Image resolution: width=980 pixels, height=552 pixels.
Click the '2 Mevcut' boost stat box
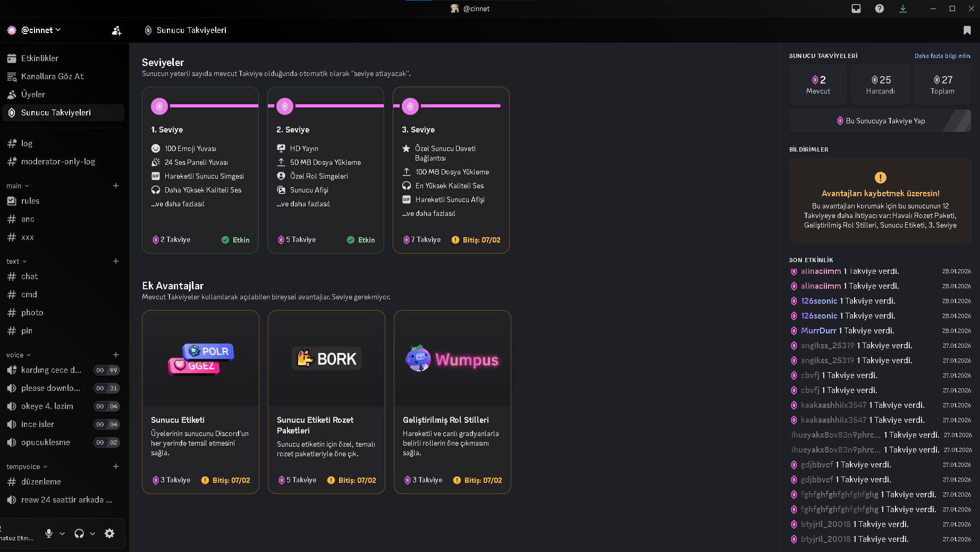(818, 85)
